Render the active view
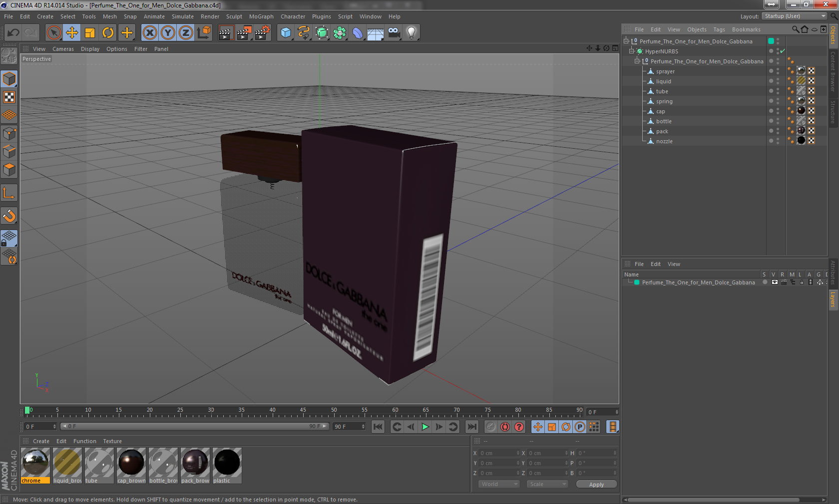This screenshot has width=839, height=504. pyautogui.click(x=226, y=33)
